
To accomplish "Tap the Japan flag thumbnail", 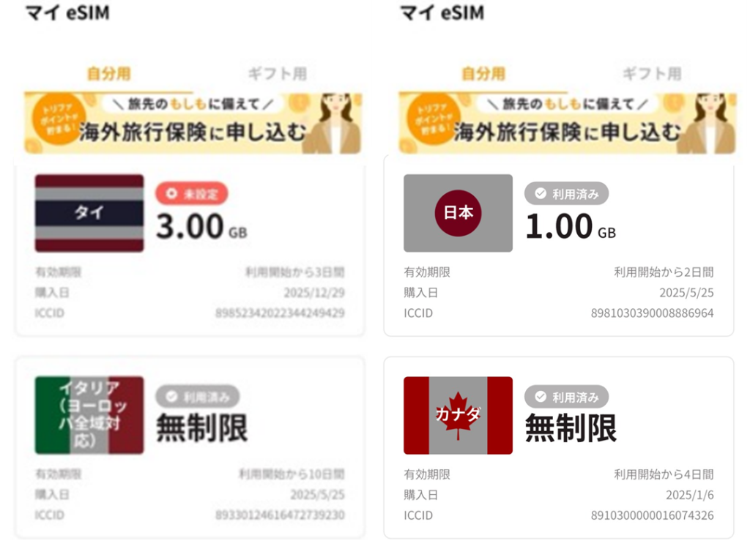I will [x=458, y=213].
